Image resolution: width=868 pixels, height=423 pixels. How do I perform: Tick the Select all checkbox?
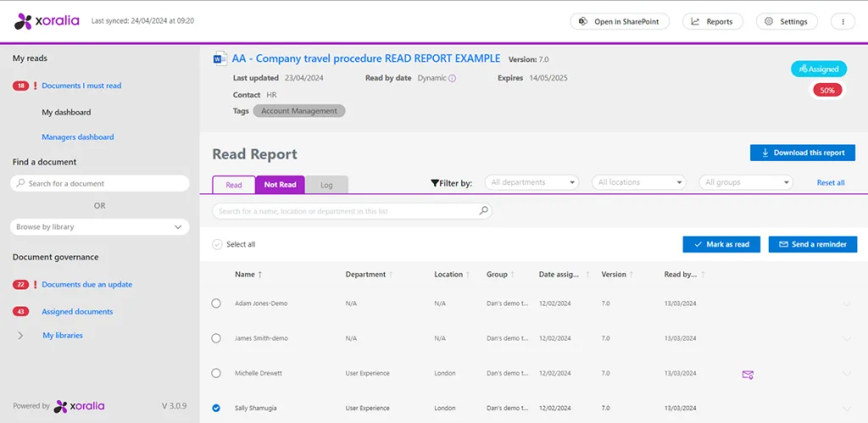[x=217, y=244]
